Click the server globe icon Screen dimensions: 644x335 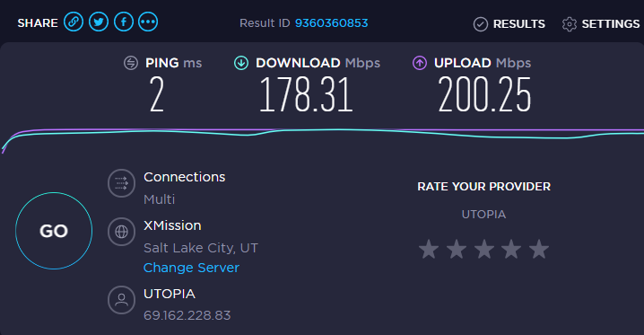[x=121, y=232]
